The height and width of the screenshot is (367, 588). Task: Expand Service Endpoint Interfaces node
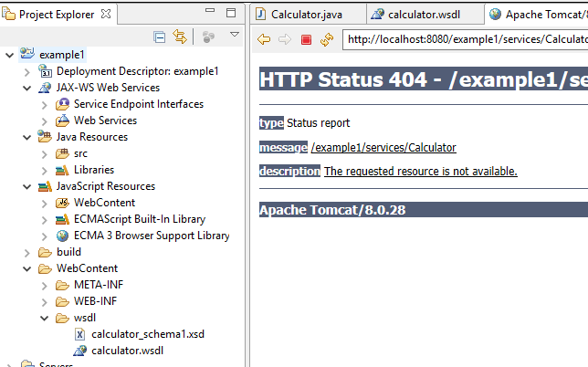pos(44,105)
